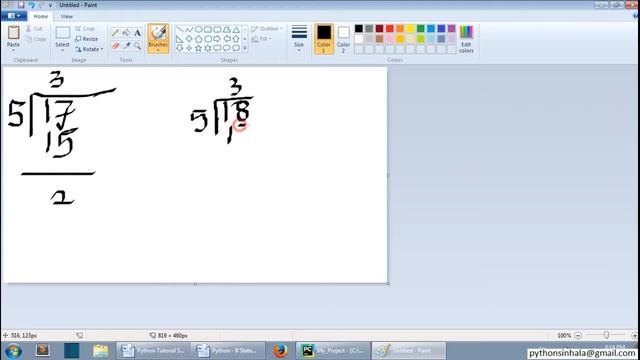640x360 pixels.
Task: Open Firefox from the taskbar
Action: 280,351
